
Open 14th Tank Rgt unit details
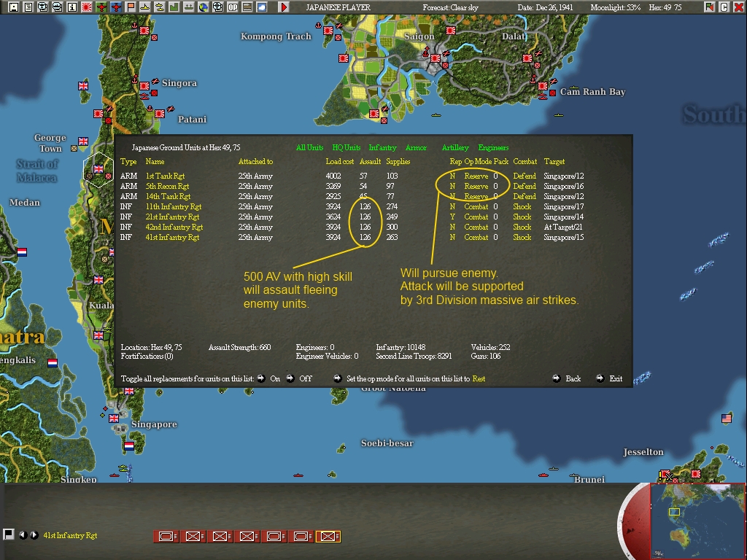point(168,196)
